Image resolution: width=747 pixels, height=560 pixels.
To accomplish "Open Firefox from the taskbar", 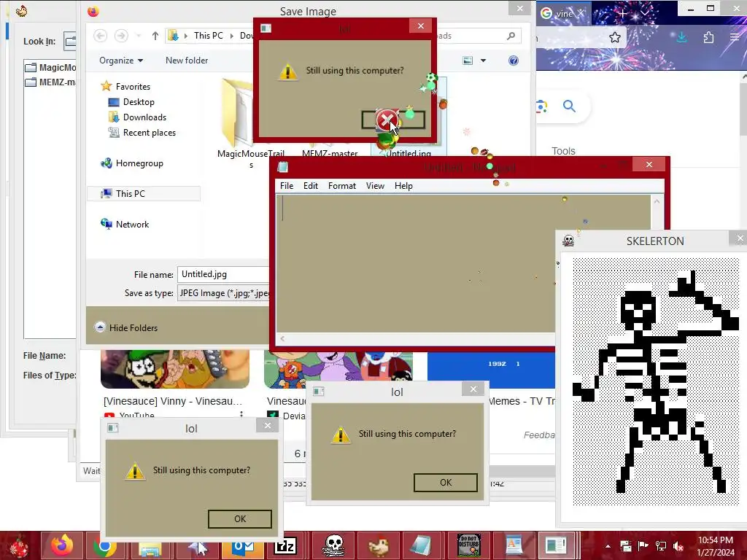I will pyautogui.click(x=62, y=545).
